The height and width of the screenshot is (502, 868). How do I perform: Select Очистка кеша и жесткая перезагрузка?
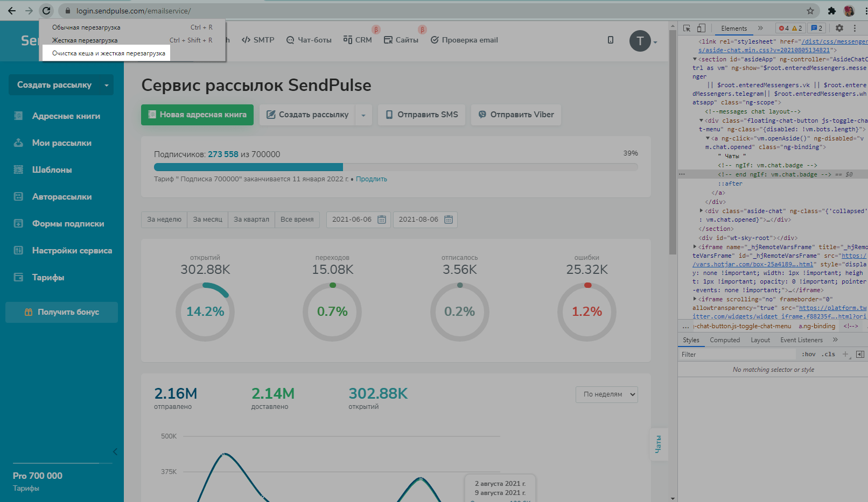point(108,53)
